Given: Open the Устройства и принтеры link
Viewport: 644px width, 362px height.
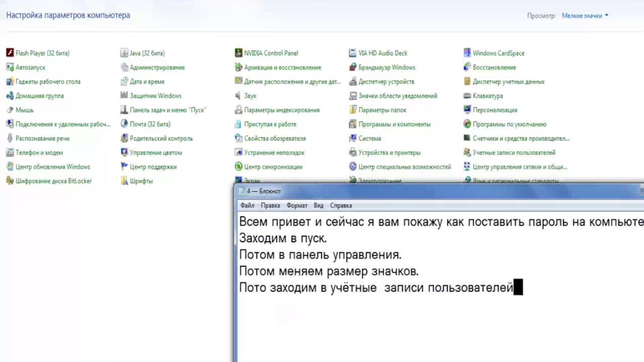Looking at the screenshot, I should [389, 153].
